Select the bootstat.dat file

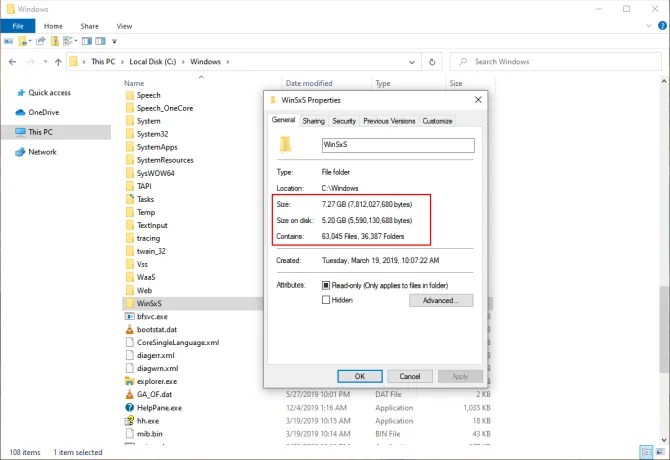[157, 329]
